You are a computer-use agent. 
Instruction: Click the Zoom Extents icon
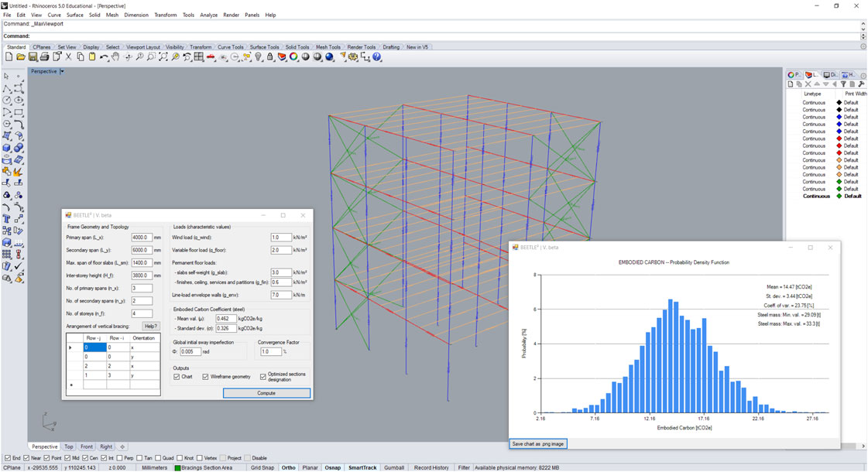point(163,57)
